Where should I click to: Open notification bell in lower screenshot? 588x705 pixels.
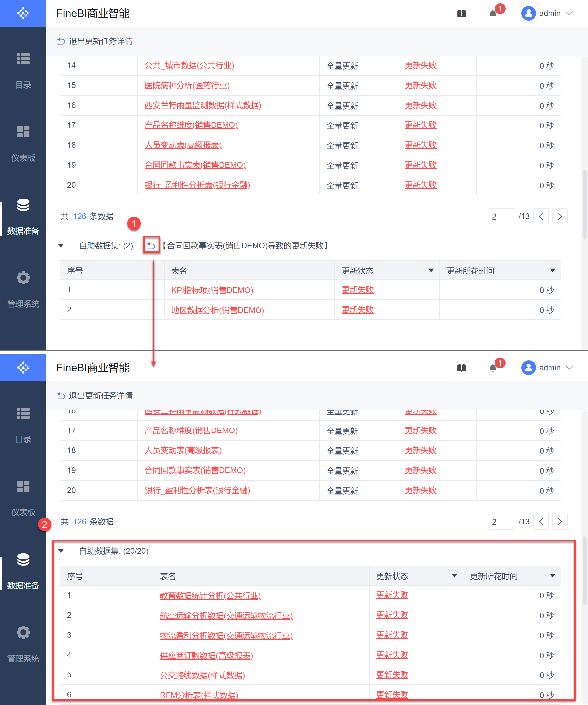[493, 368]
